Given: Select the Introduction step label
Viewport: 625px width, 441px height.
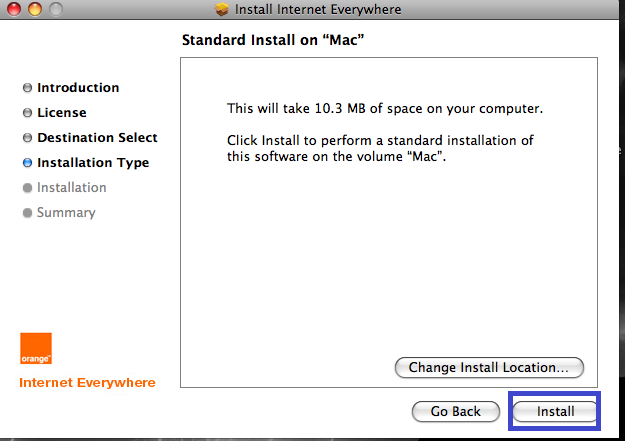Looking at the screenshot, I should pos(78,87).
